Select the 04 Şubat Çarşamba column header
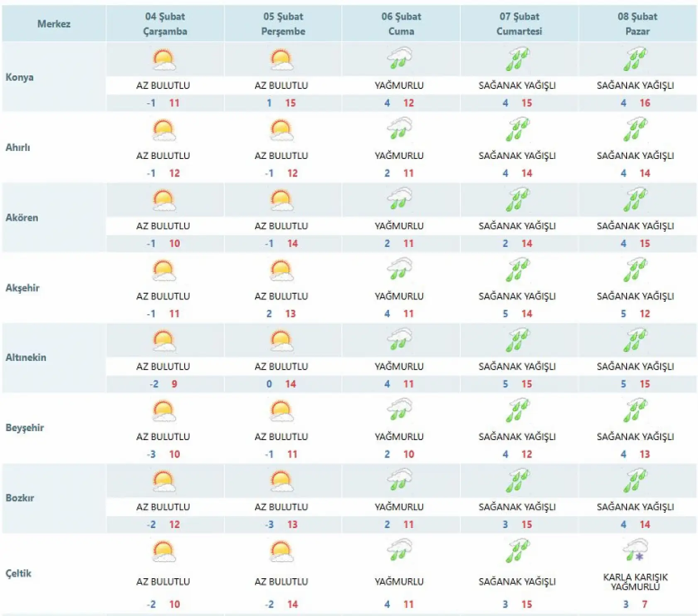This screenshot has height=616, width=698. tap(165, 24)
